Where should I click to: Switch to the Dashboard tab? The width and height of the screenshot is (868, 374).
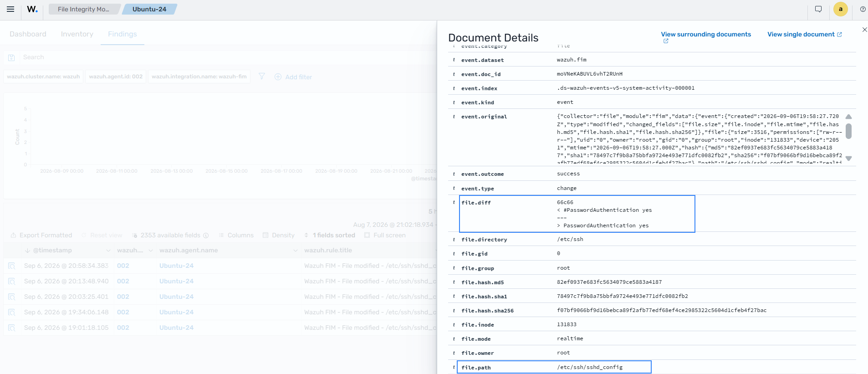coord(28,34)
